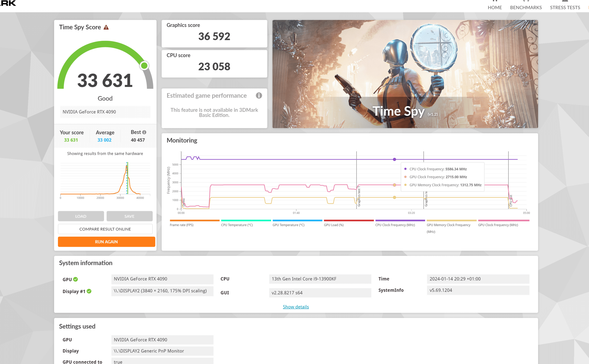Image resolution: width=589 pixels, height=364 pixels.
Task: Click the GPU Memory Clock 1312.75 MHz tooltip entry
Action: pos(443,185)
